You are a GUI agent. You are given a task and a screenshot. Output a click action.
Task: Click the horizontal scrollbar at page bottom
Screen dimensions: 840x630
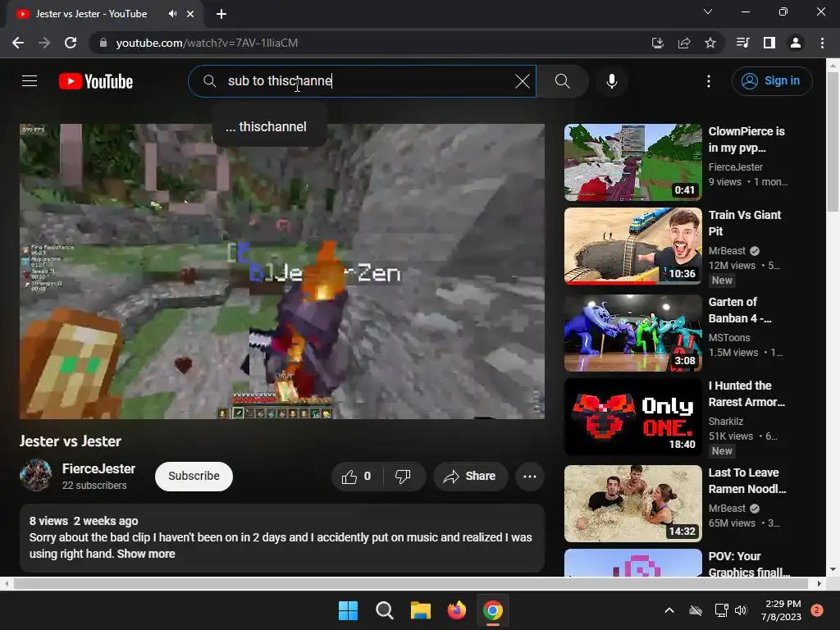pos(412,583)
